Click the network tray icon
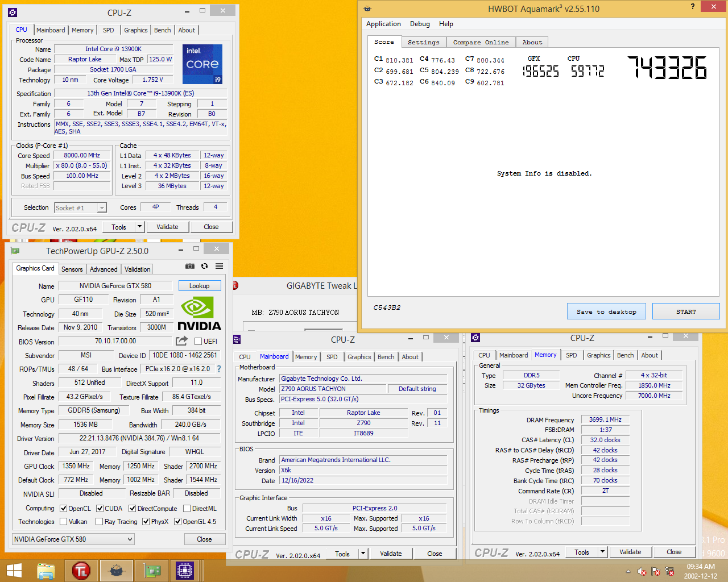This screenshot has width=728, height=582. pyautogui.click(x=669, y=571)
